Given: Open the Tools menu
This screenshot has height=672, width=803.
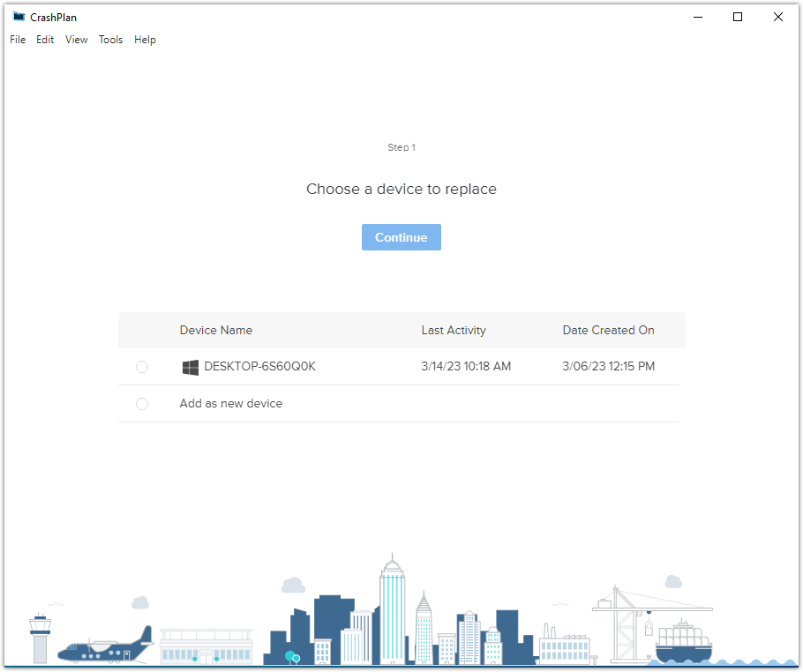Looking at the screenshot, I should [x=110, y=40].
